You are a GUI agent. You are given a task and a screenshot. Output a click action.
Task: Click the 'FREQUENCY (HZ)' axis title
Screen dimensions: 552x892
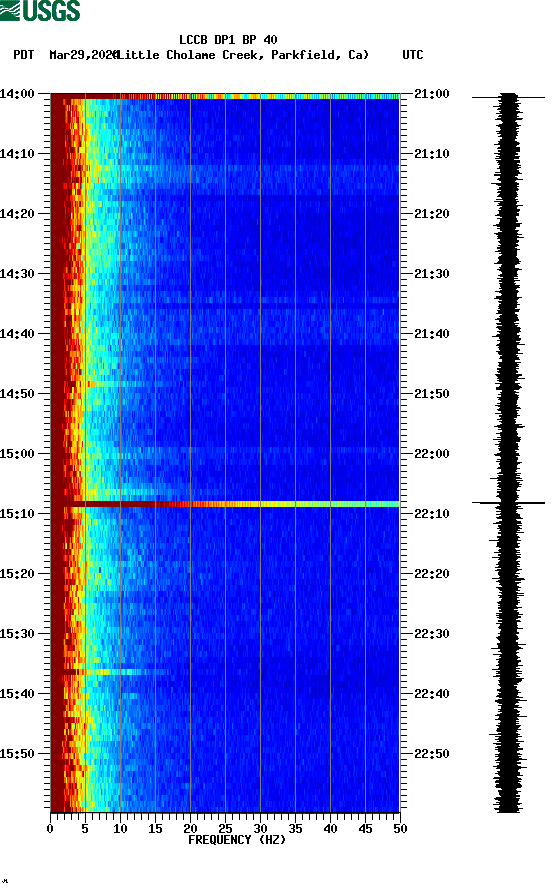click(237, 840)
